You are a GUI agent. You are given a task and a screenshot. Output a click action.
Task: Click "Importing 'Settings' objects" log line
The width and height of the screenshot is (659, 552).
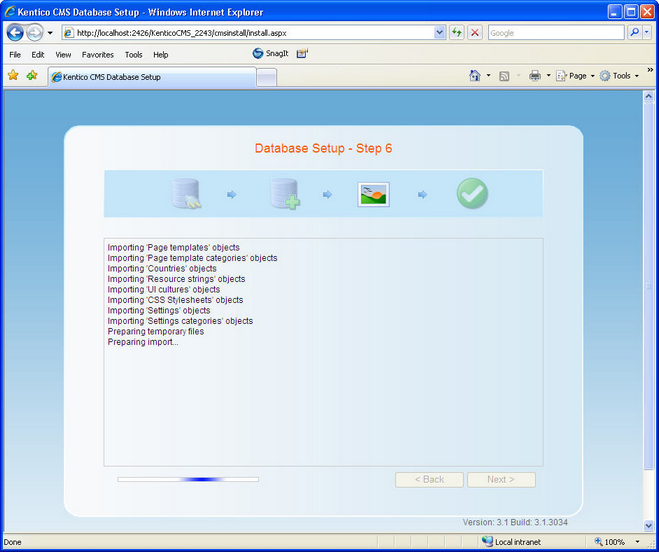point(159,310)
